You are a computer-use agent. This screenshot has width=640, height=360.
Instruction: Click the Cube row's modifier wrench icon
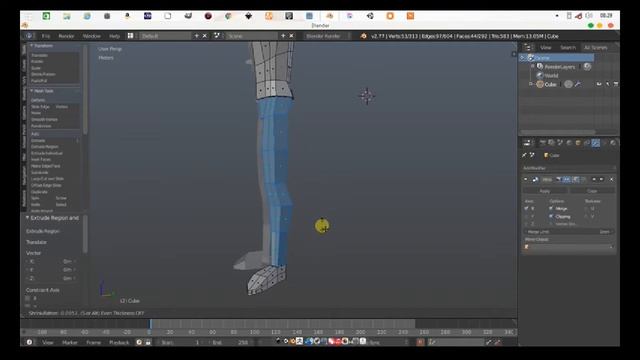(578, 84)
